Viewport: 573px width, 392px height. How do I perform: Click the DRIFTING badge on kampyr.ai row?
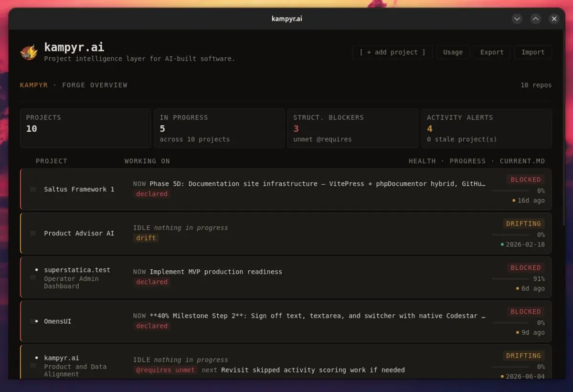(523, 355)
